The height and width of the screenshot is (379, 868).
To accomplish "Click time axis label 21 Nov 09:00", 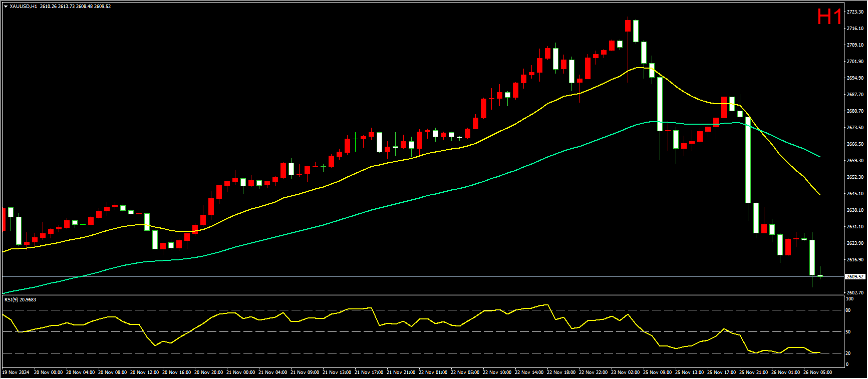I will tap(305, 372).
